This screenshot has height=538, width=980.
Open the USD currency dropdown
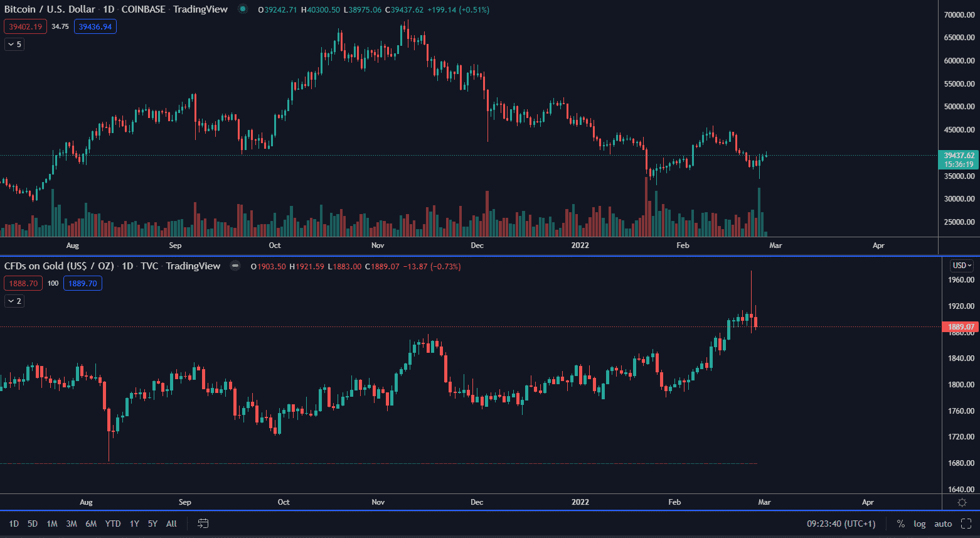coord(962,266)
